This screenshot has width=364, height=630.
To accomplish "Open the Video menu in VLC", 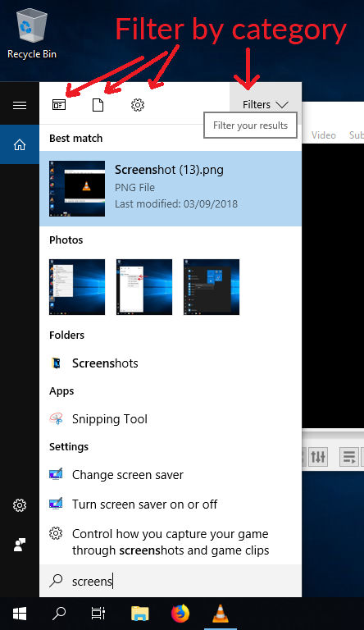I will 324,135.
